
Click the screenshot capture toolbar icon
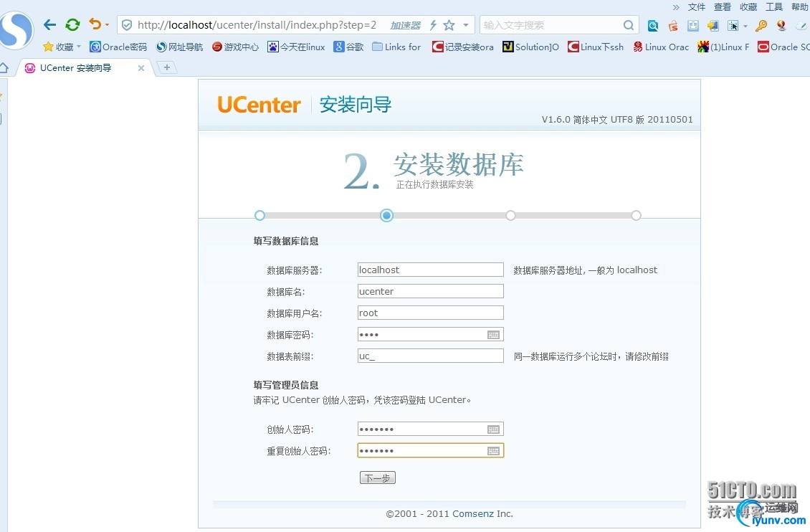click(x=733, y=25)
